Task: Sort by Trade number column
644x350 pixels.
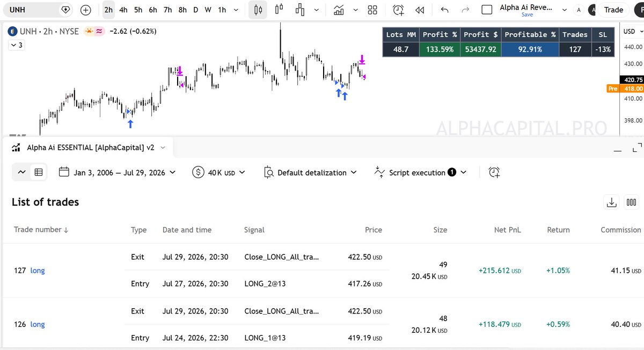Action: pos(41,230)
